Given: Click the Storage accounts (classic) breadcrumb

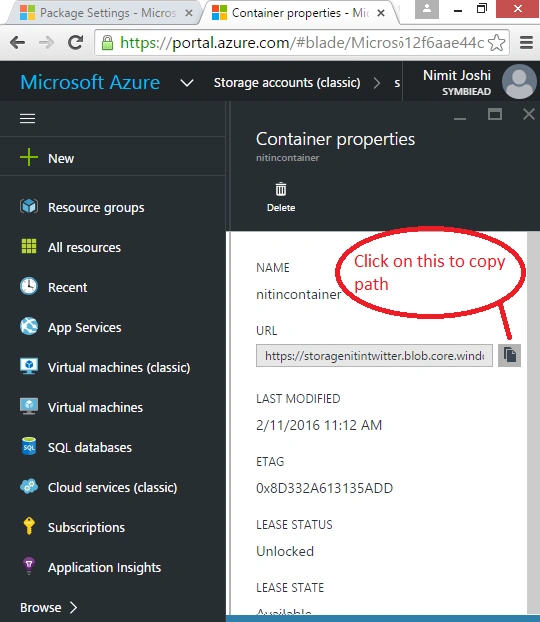Looking at the screenshot, I should point(287,83).
